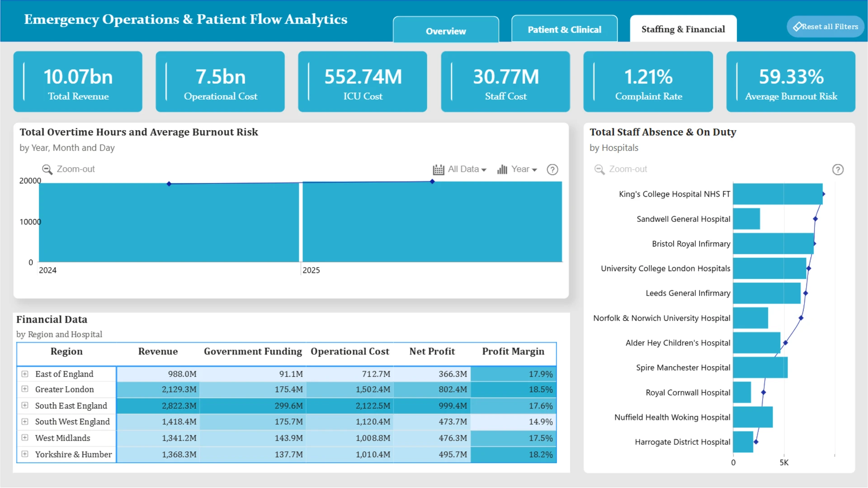Click the bar chart icon beside Year
This screenshot has width=868, height=488.
coord(502,169)
